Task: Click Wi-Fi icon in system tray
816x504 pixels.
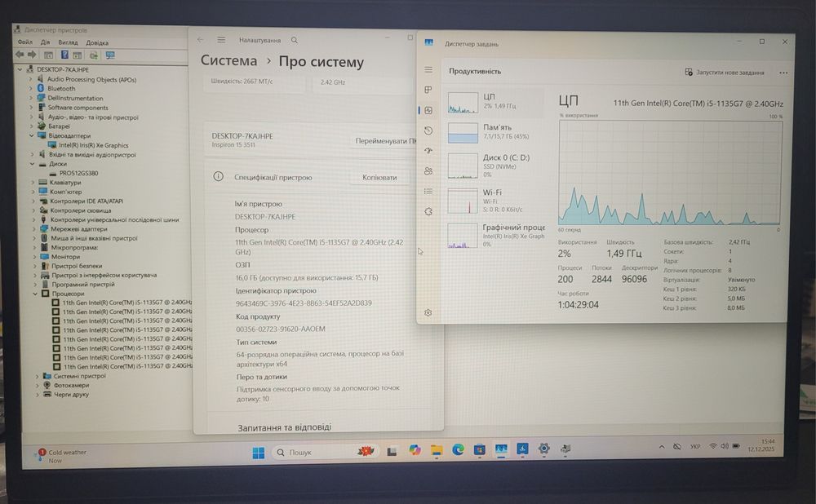Action: point(713,446)
